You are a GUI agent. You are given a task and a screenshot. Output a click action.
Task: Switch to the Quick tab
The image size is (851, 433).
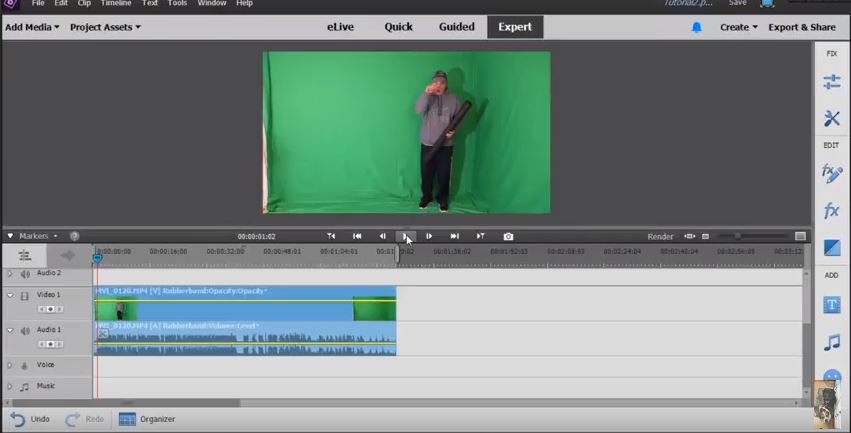click(x=398, y=27)
